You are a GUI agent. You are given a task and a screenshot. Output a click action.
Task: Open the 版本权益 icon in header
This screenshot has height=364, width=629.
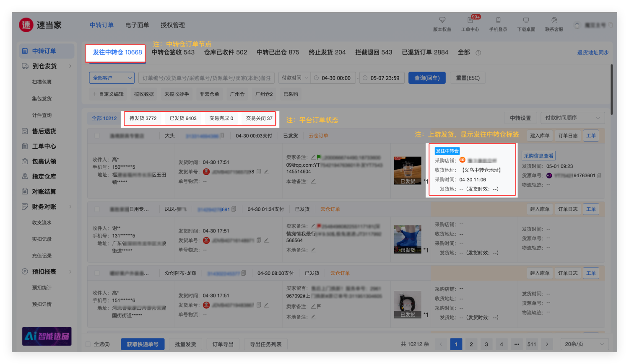(442, 20)
